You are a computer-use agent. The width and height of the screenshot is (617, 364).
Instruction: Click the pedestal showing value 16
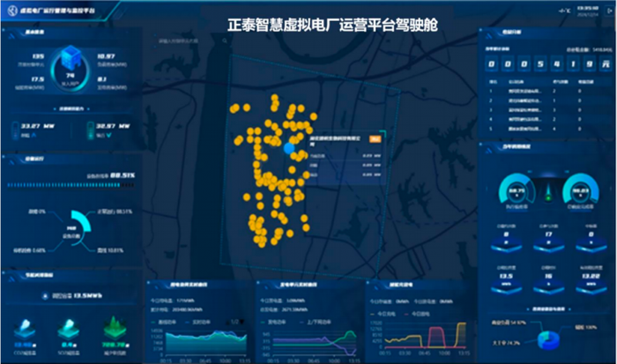click(x=548, y=283)
